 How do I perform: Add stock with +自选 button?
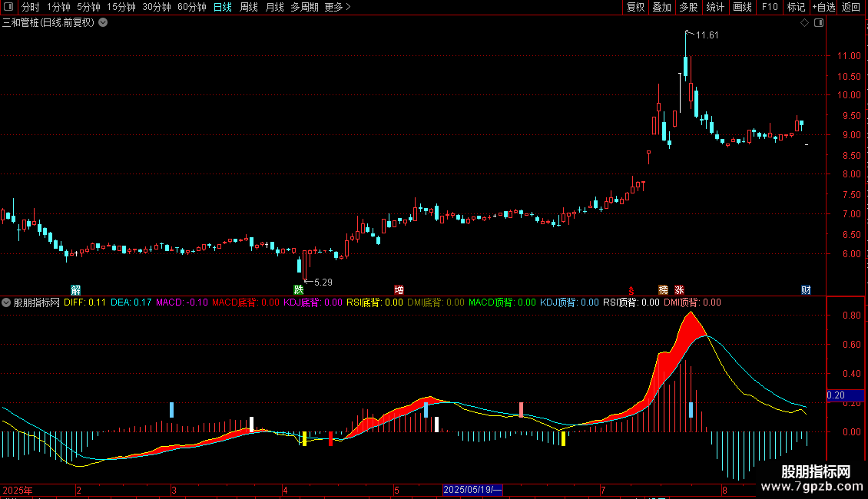tap(823, 7)
